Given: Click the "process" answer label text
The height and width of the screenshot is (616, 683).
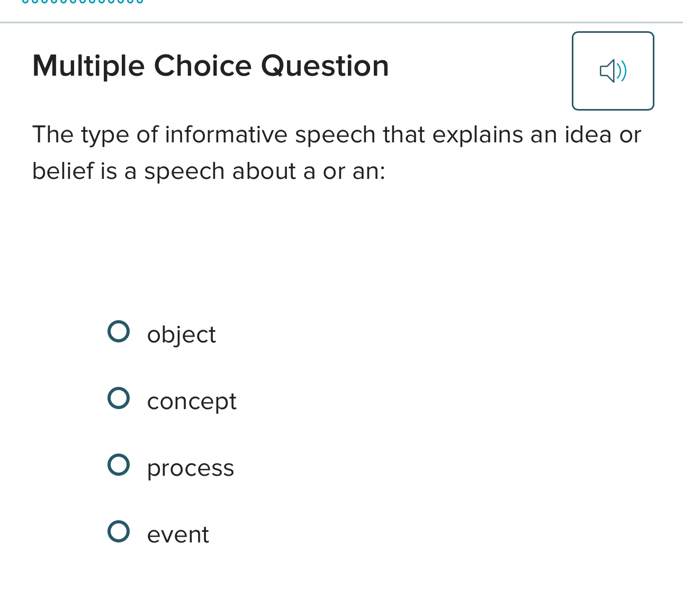Looking at the screenshot, I should coord(191,468).
